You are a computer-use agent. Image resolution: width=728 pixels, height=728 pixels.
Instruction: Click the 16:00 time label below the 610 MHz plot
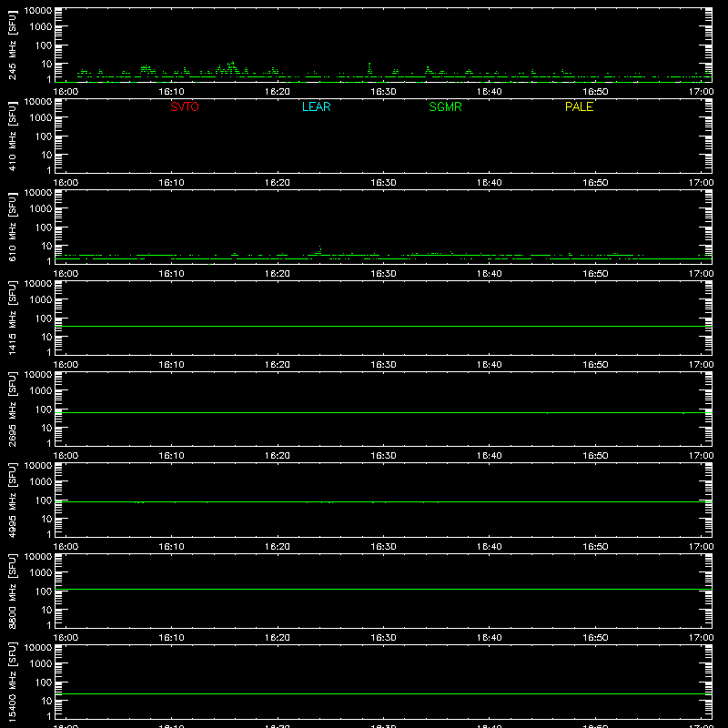(x=66, y=274)
